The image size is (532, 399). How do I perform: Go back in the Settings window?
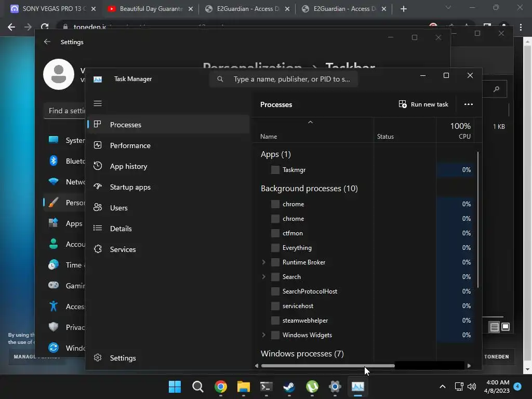pos(47,42)
